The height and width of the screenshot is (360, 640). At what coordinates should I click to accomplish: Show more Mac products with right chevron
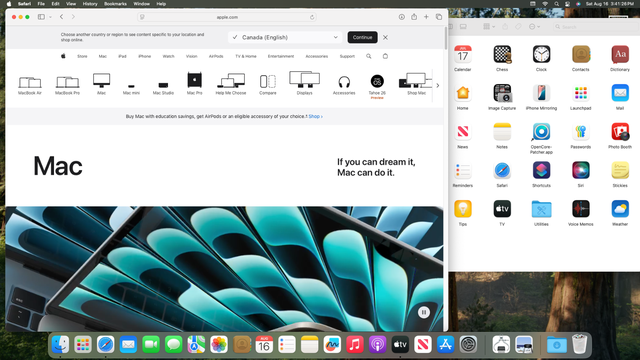pyautogui.click(x=438, y=85)
